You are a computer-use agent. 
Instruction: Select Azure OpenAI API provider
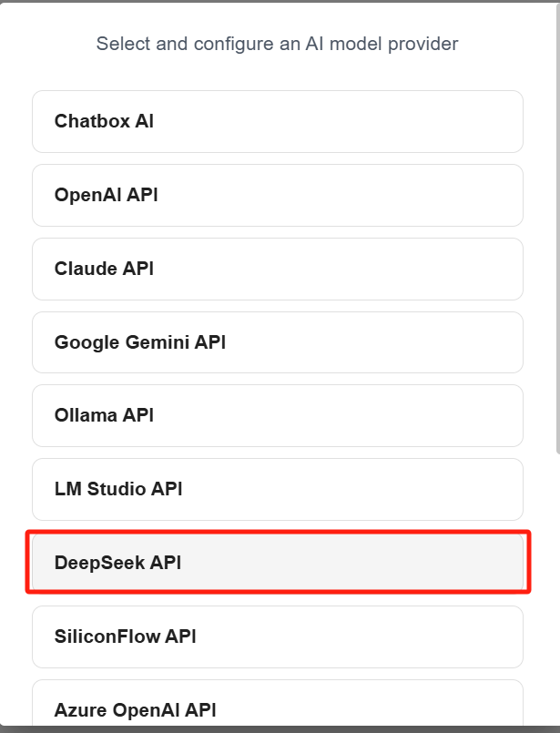point(277,704)
